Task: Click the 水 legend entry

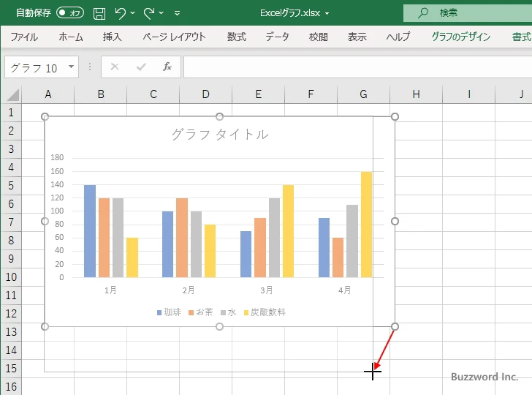Action: [228, 312]
